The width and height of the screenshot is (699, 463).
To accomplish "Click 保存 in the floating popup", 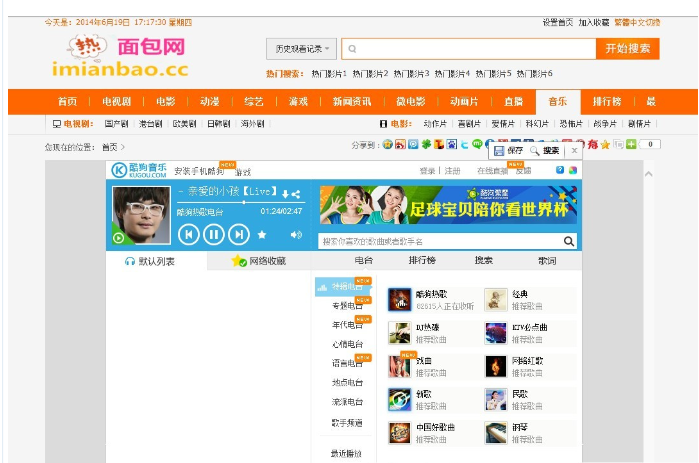I will (509, 151).
